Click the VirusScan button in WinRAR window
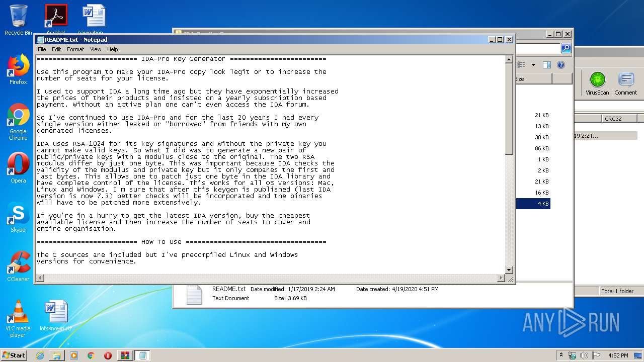This screenshot has width=644, height=362. (x=597, y=83)
